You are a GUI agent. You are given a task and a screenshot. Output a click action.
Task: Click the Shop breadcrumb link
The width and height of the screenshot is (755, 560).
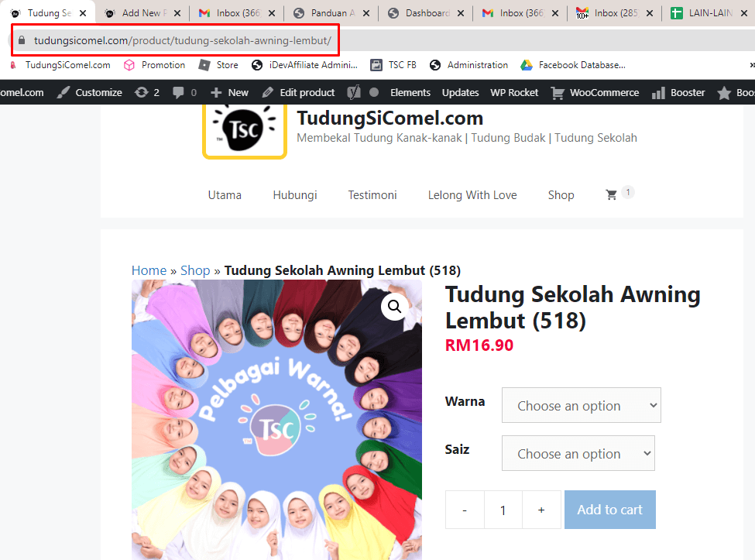click(x=195, y=270)
